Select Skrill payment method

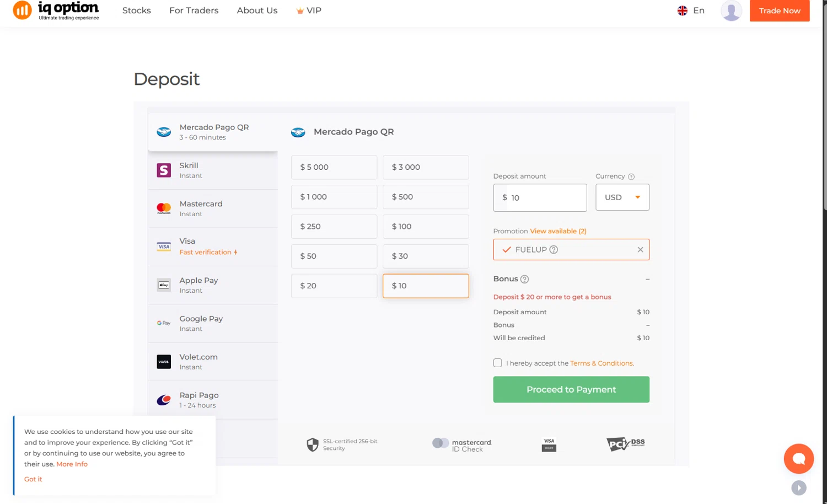(x=213, y=170)
